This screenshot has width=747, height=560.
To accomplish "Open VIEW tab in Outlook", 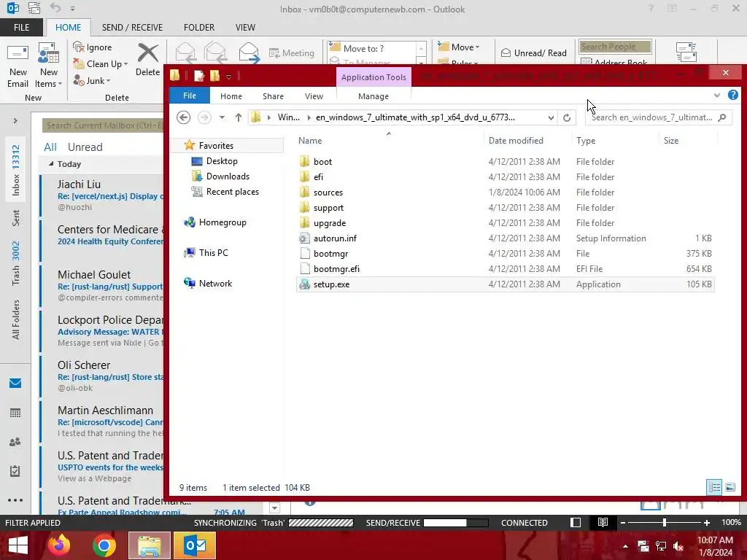I will 245,28.
